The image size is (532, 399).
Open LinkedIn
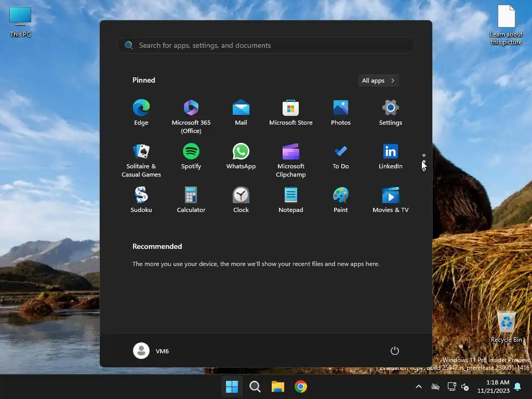pos(391,156)
